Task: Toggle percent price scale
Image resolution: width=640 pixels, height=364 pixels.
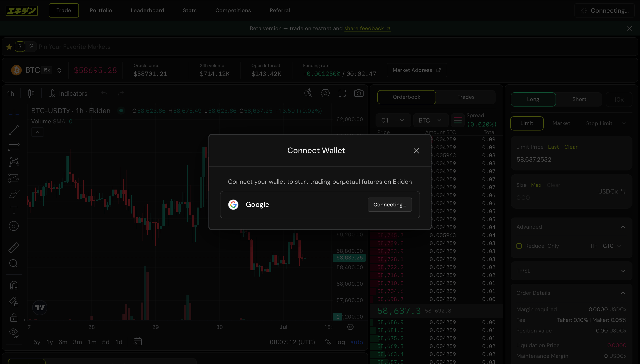Action: pyautogui.click(x=328, y=342)
